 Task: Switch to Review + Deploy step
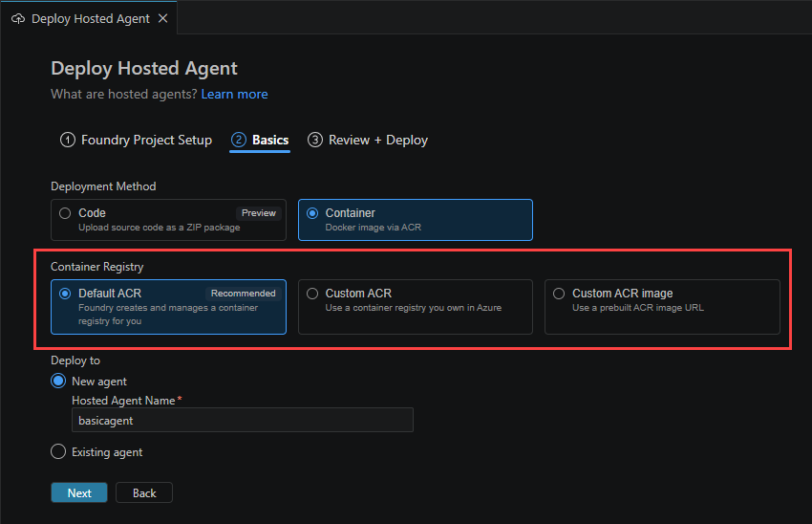tap(368, 140)
